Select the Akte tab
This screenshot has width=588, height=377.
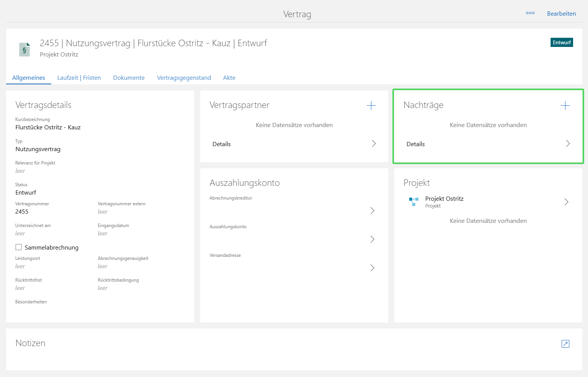click(x=229, y=78)
